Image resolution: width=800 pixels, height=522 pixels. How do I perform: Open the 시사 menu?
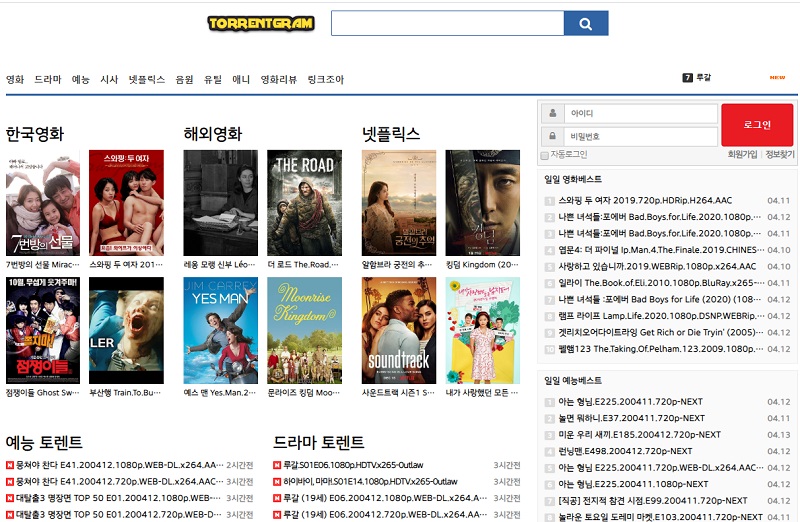(109, 80)
